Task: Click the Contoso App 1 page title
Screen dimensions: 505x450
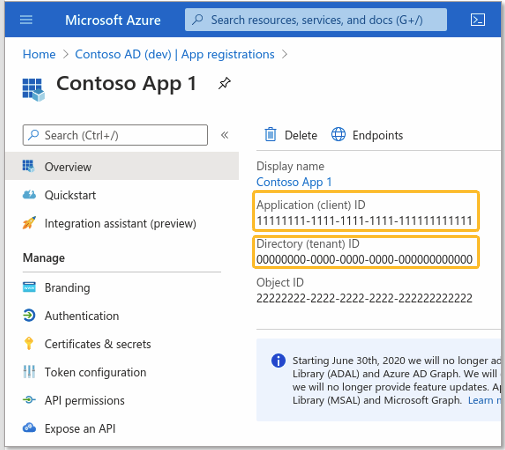Action: point(126,83)
